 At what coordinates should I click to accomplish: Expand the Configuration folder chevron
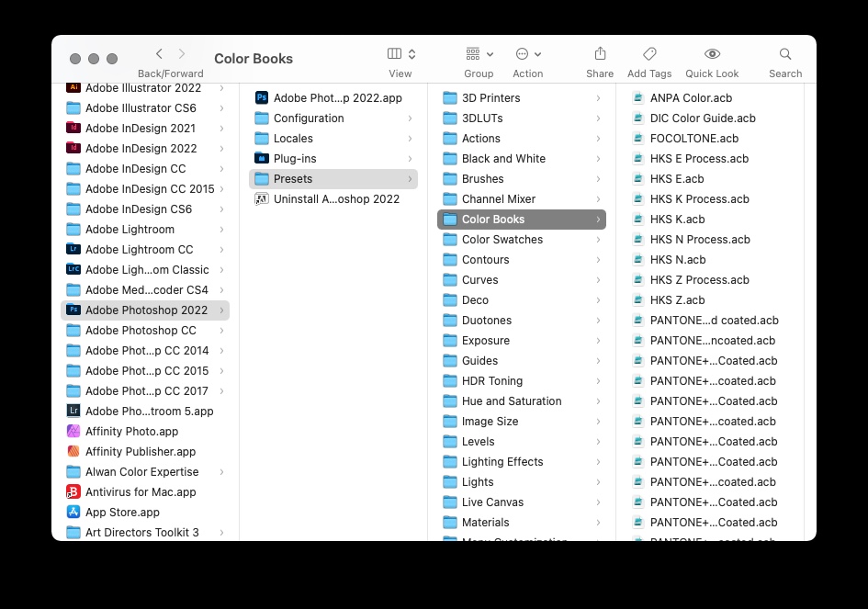coord(410,118)
